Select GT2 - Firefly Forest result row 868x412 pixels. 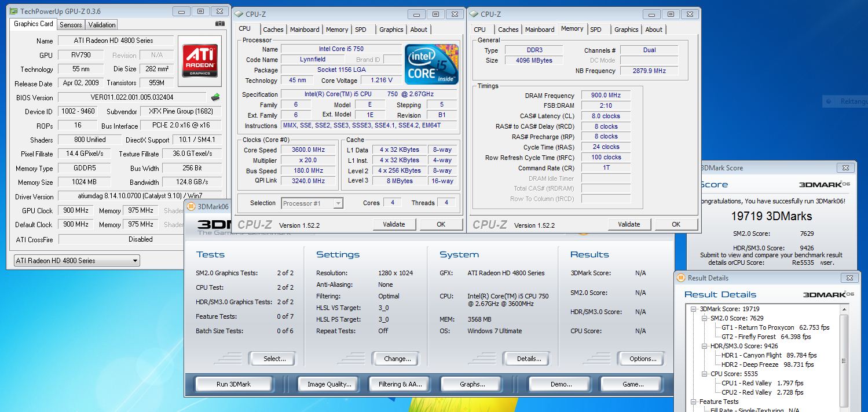766,337
